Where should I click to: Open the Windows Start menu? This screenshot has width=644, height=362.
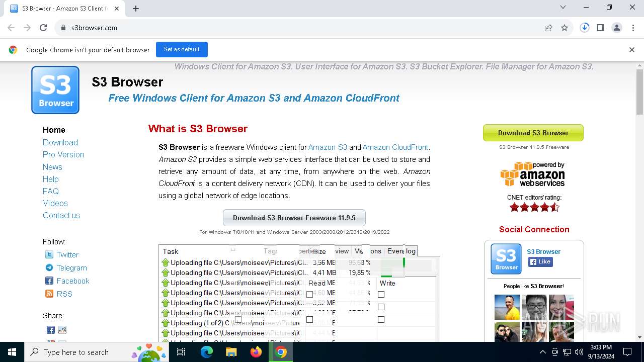coord(12,352)
